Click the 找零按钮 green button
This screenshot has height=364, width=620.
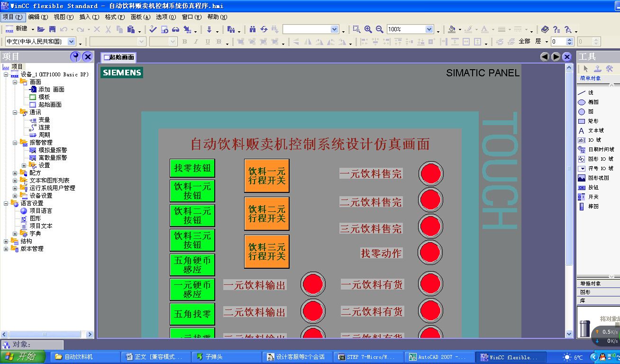pos(192,168)
